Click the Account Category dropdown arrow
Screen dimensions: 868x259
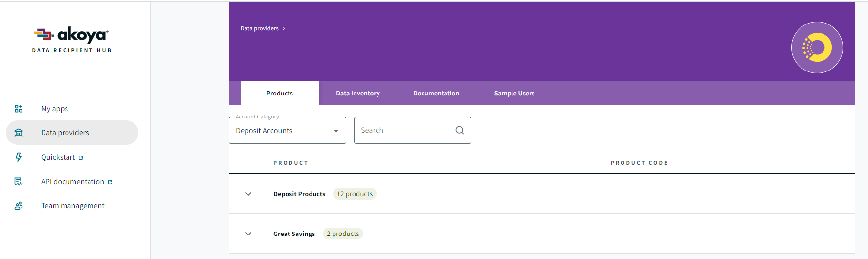[x=336, y=131]
